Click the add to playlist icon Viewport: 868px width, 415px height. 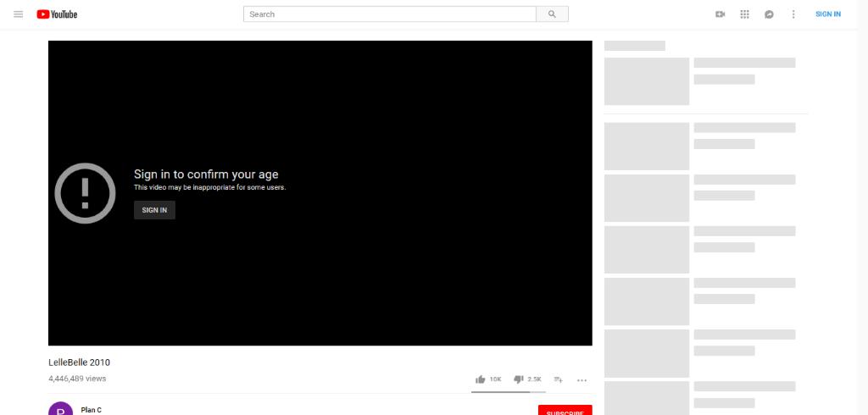pyautogui.click(x=558, y=379)
